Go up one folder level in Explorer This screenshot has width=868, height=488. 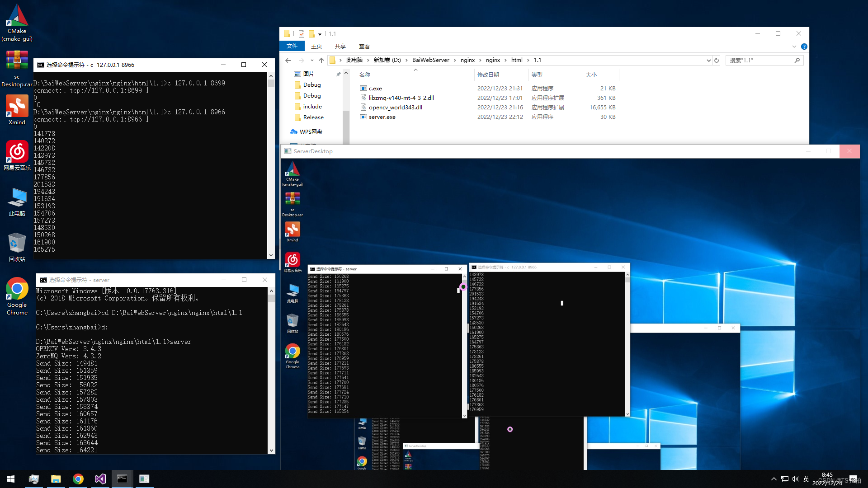[321, 60]
